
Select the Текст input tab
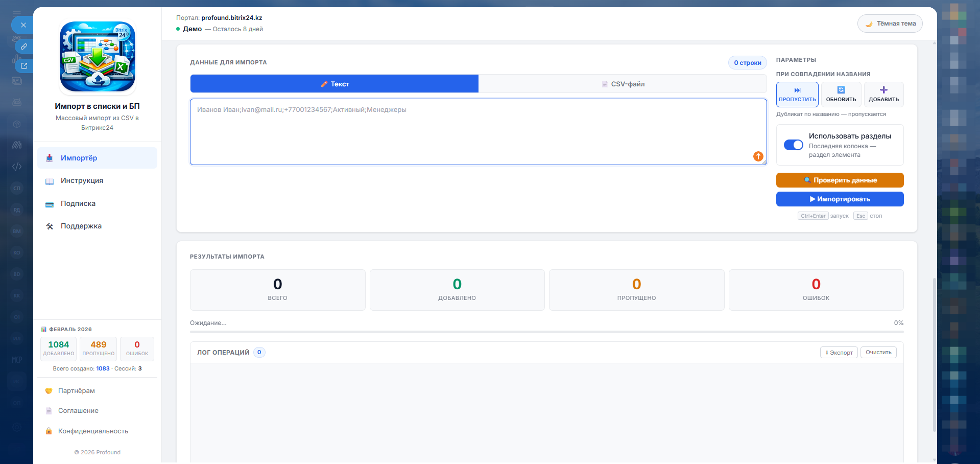point(334,84)
